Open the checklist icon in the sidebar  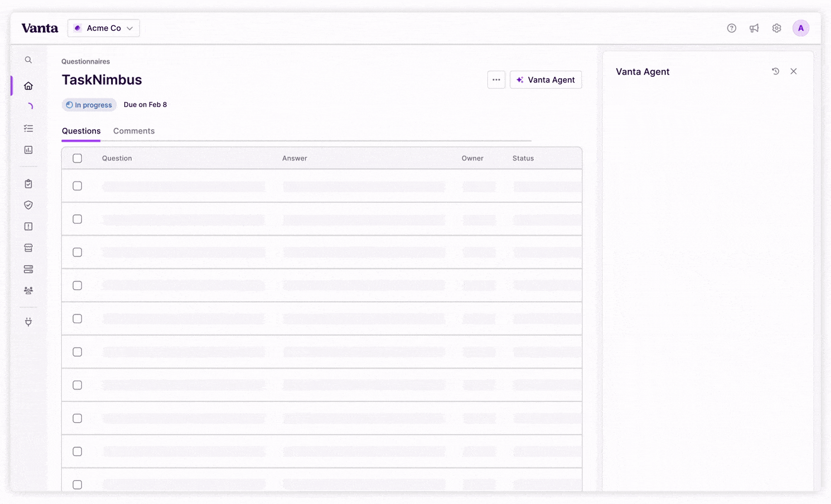click(x=28, y=129)
